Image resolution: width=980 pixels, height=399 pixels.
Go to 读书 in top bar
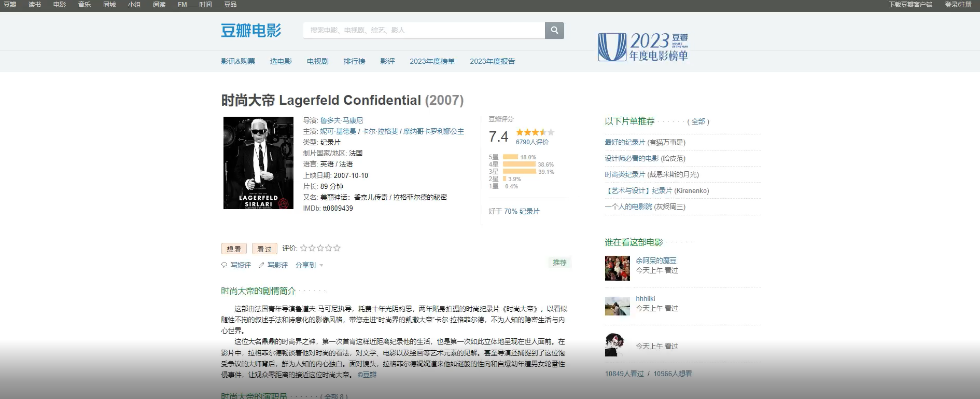pyautogui.click(x=35, y=5)
